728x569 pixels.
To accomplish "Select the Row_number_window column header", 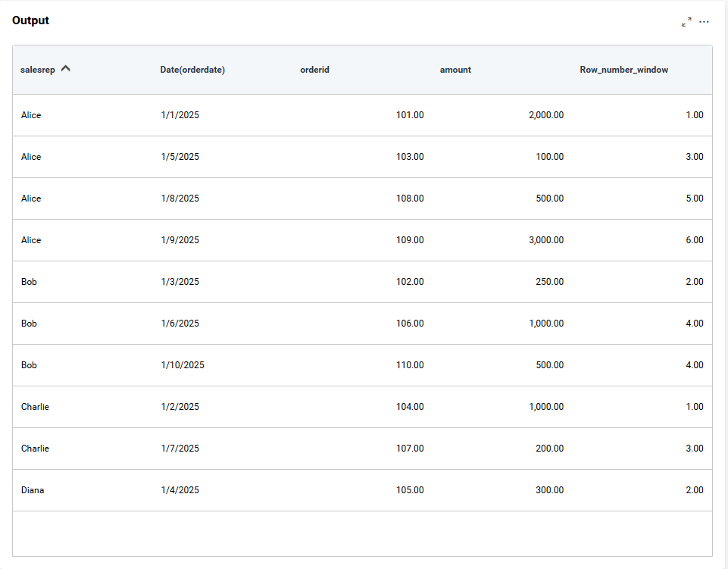I will [x=623, y=70].
